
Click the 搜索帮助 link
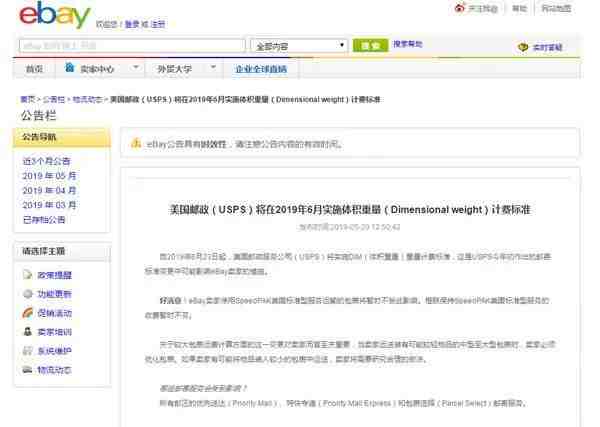[408, 44]
